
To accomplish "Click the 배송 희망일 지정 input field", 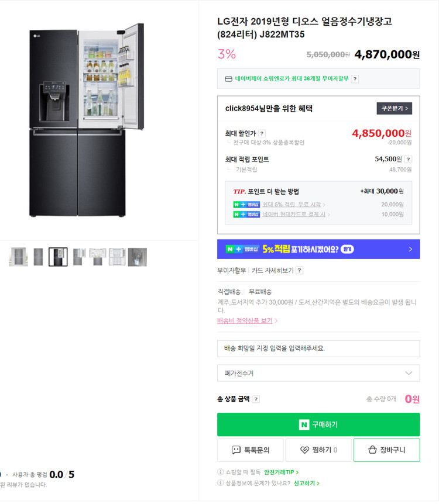I will [x=319, y=348].
